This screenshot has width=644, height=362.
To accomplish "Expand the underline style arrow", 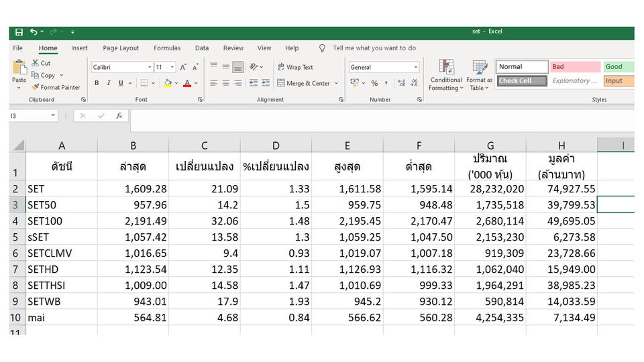I will tap(129, 83).
